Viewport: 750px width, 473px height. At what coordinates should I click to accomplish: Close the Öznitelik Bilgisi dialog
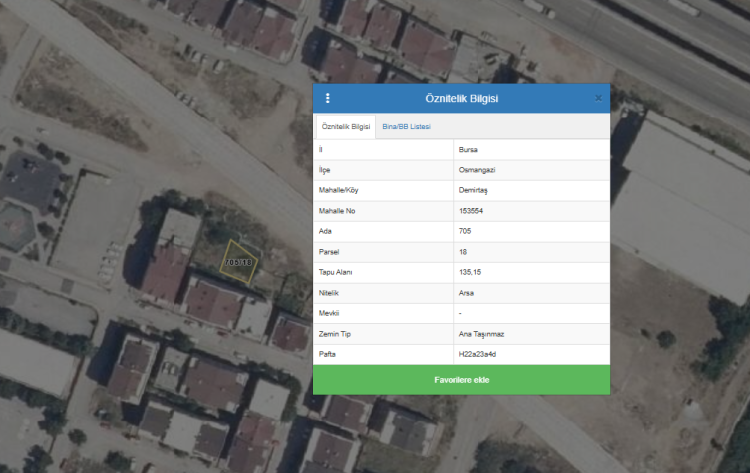click(x=598, y=98)
